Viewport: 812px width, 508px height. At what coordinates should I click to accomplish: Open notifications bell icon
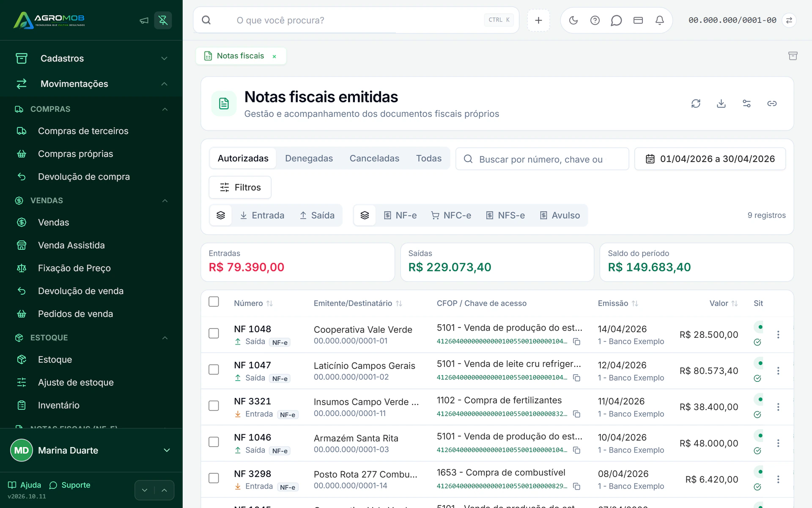pyautogui.click(x=660, y=20)
